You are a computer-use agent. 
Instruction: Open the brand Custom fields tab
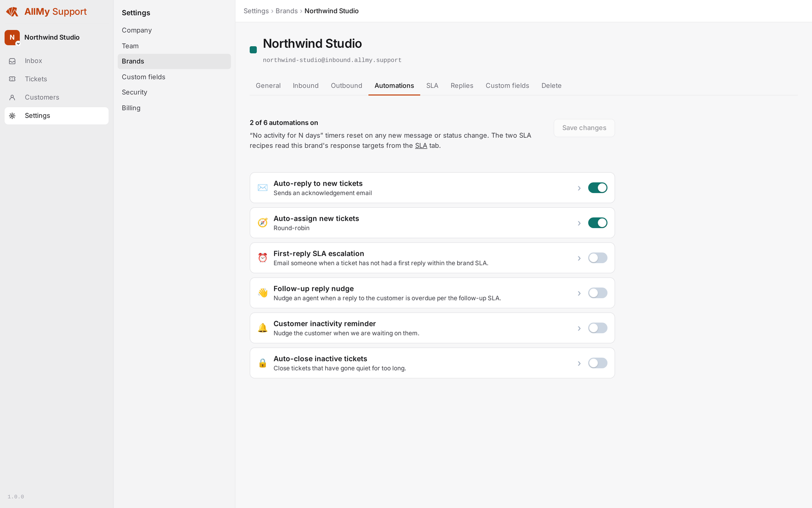507,86
